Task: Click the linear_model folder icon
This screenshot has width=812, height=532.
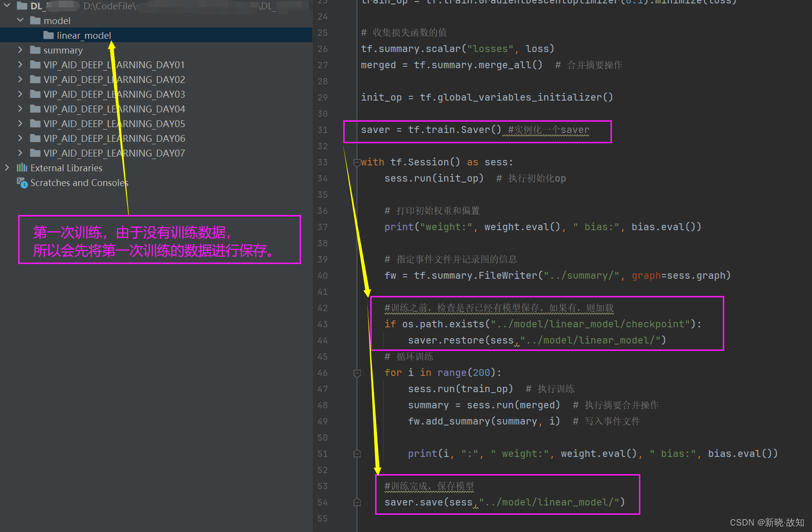Action: click(x=48, y=35)
